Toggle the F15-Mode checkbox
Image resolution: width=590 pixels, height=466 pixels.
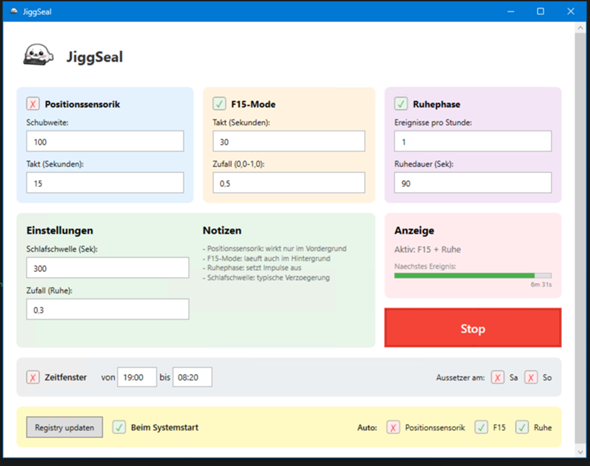pos(219,104)
